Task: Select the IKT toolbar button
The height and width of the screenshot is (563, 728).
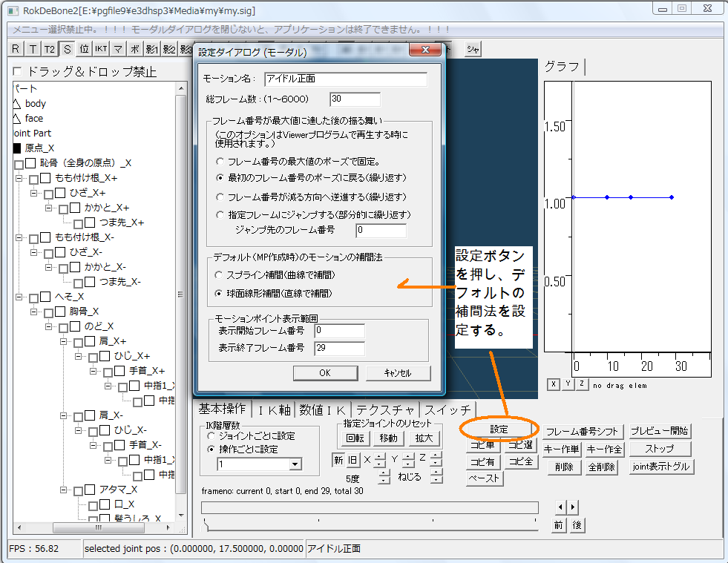Action: coord(100,49)
